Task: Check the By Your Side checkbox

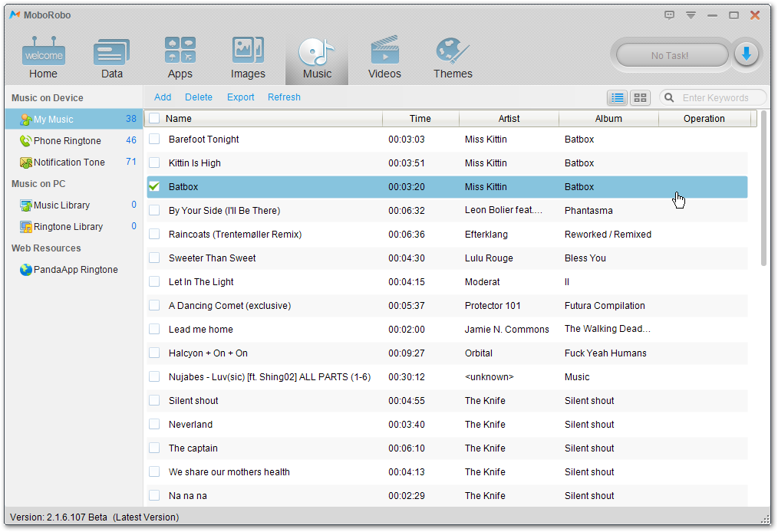Action: pos(154,210)
